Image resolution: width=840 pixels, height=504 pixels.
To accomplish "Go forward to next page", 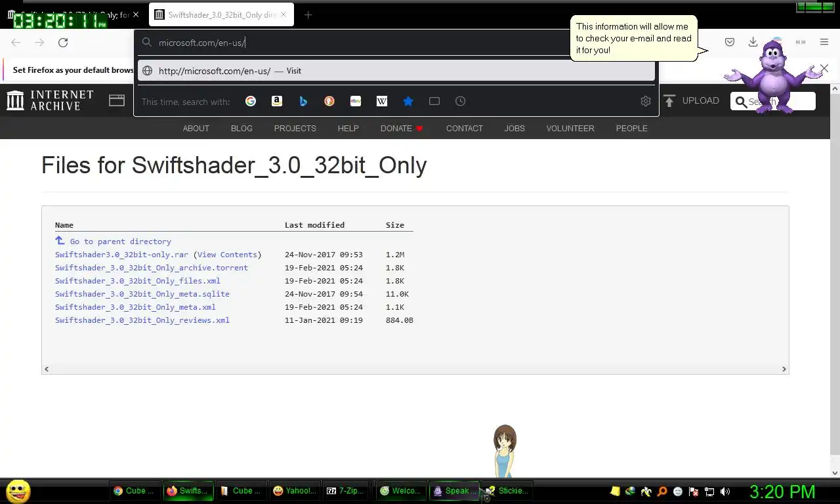I will 39,43.
